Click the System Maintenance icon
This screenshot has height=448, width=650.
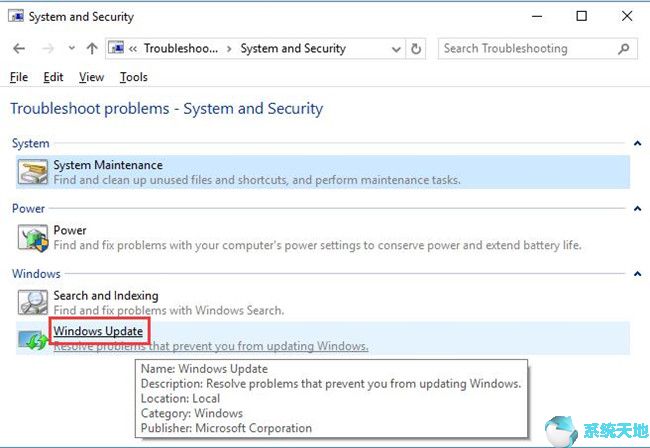[32, 172]
